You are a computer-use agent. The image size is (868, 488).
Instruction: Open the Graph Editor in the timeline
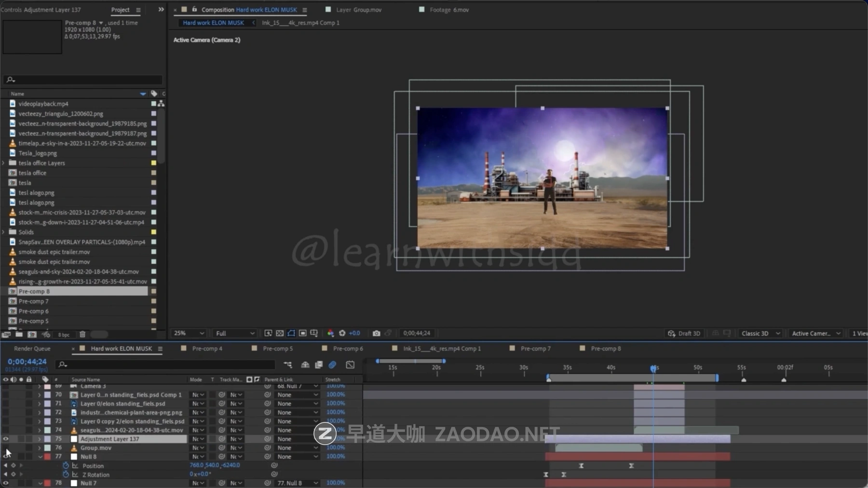pos(350,365)
